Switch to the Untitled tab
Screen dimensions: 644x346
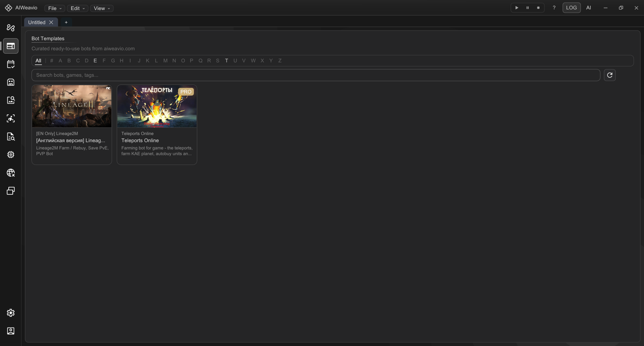coord(37,22)
